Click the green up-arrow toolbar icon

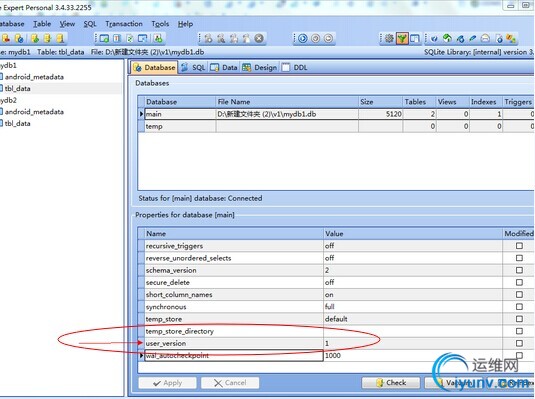447,38
